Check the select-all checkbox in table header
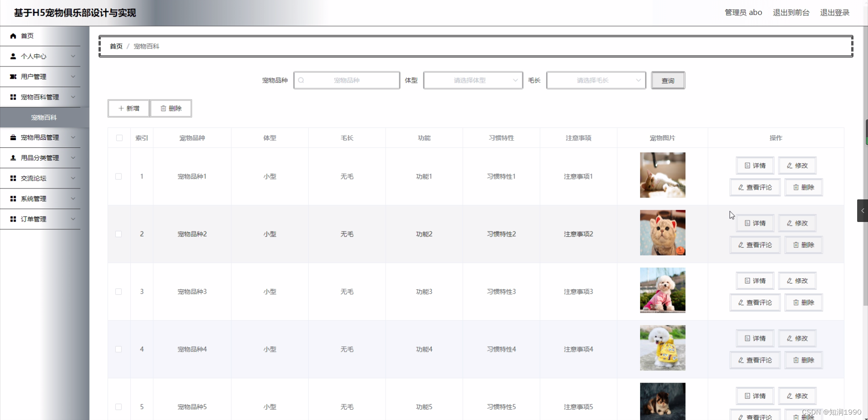 point(118,138)
